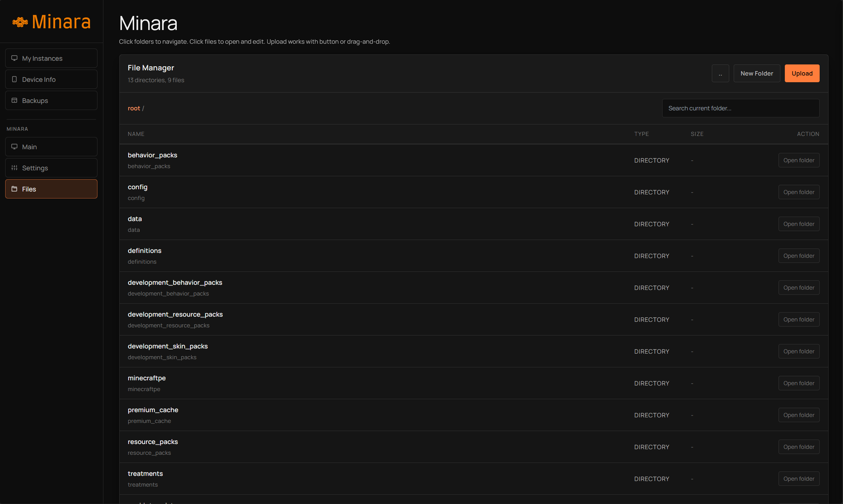Image resolution: width=843 pixels, height=504 pixels.
Task: Click the config folder name
Action: (x=137, y=187)
